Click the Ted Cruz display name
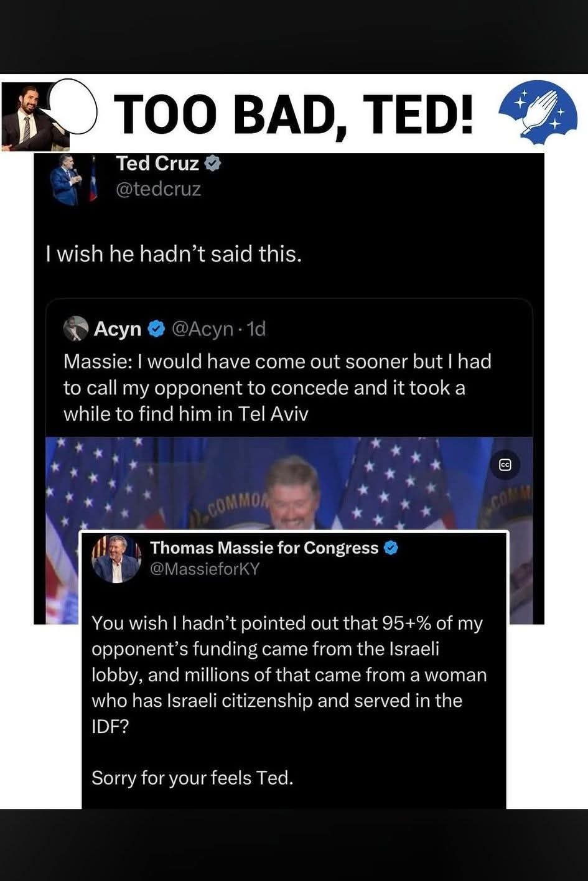588x881 pixels. coord(157,164)
